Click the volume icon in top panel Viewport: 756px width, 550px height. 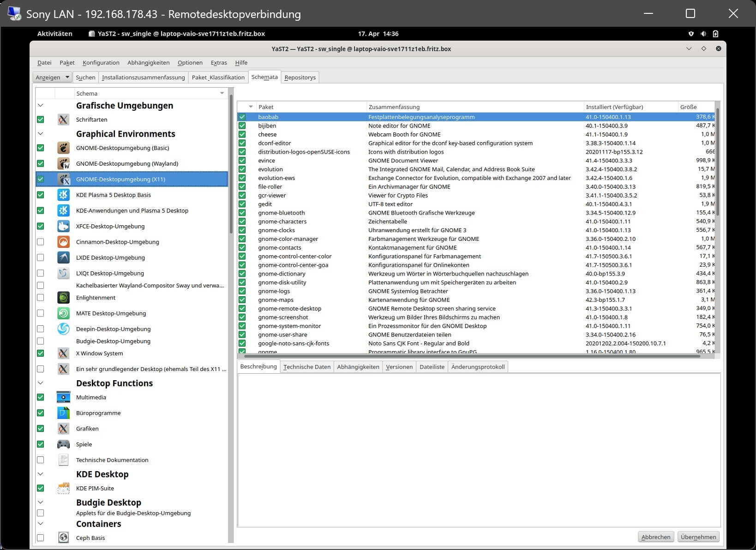pos(703,34)
